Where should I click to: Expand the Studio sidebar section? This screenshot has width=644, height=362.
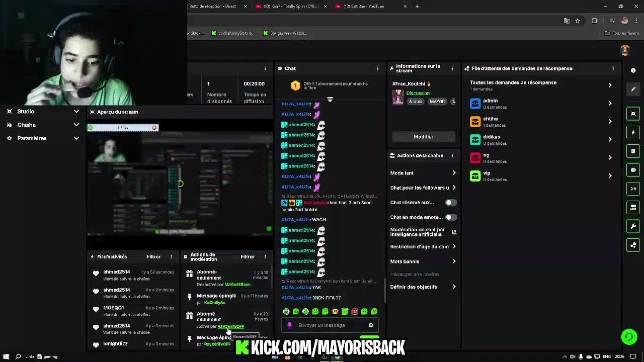click(x=43, y=112)
